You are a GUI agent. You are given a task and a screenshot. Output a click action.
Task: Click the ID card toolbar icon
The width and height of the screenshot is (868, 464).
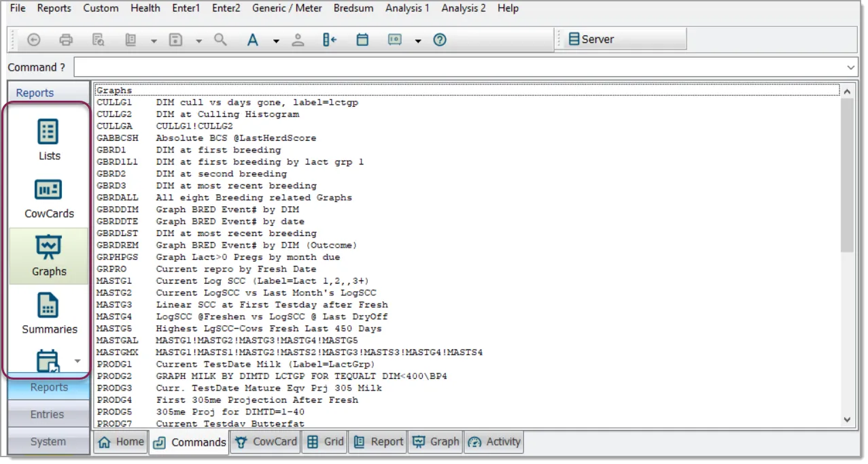(395, 40)
